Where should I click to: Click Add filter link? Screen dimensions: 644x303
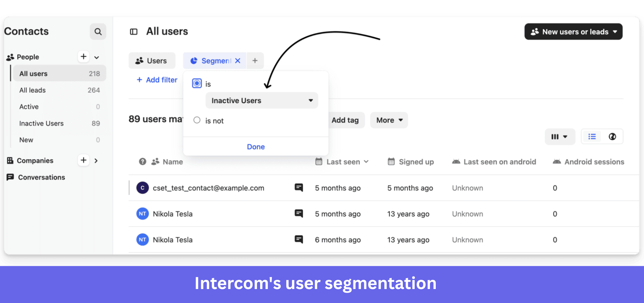[157, 80]
